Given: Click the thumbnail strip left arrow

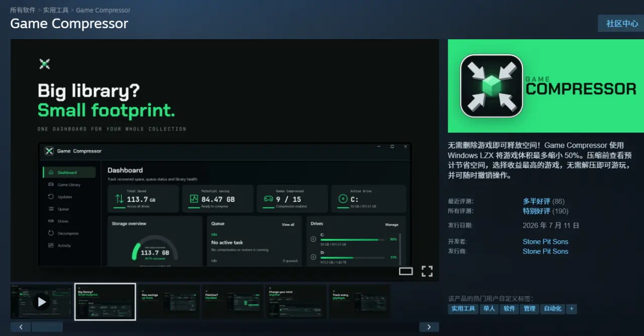Looking at the screenshot, I should [x=21, y=327].
